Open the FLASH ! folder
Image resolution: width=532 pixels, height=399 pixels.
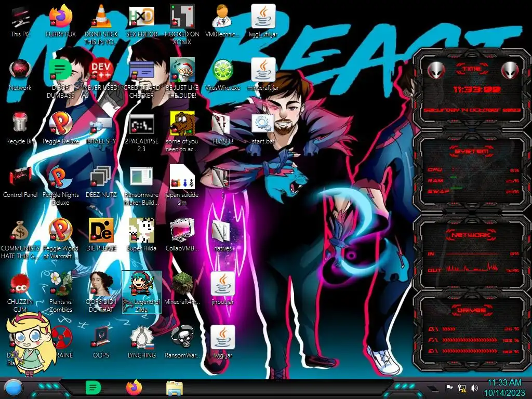tap(222, 128)
